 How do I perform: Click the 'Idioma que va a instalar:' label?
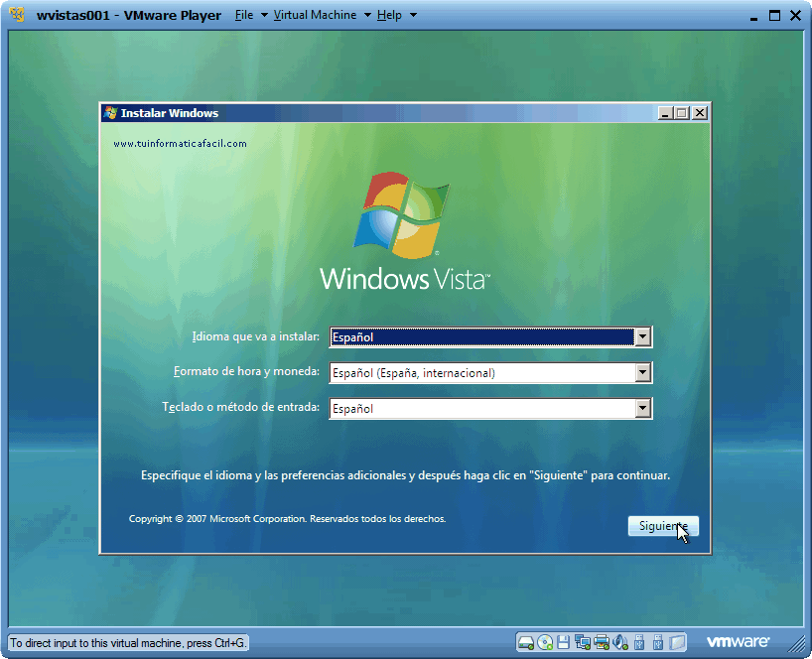[256, 336]
